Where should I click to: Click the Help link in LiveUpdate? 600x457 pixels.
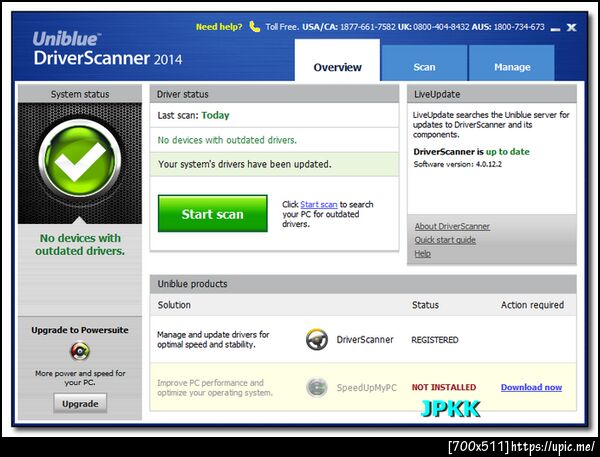click(422, 254)
